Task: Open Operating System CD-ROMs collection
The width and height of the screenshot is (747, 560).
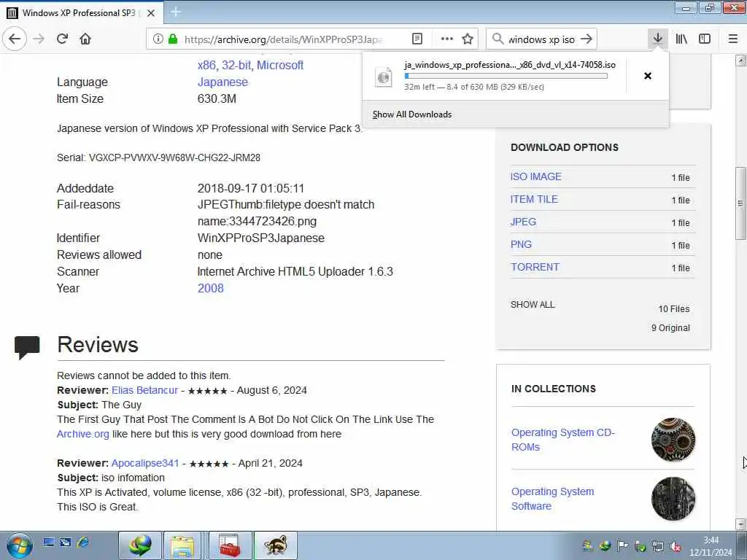Action: [x=563, y=440]
